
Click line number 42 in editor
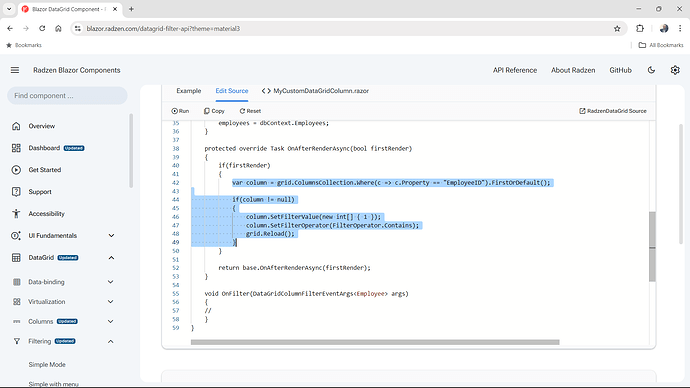tap(176, 183)
